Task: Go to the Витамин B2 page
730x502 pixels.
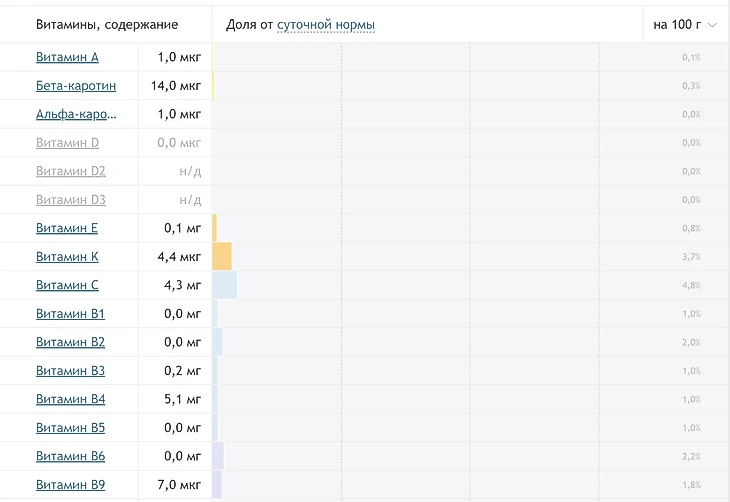Action: pyautogui.click(x=70, y=342)
